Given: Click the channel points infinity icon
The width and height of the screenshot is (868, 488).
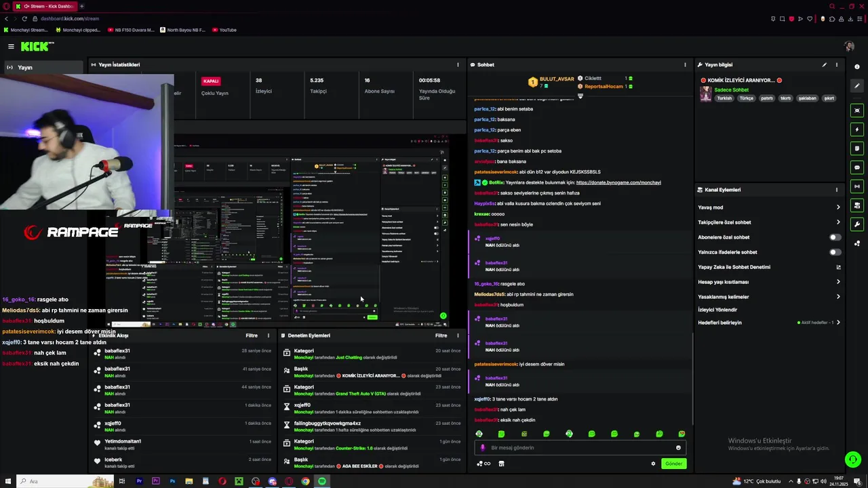Looking at the screenshot, I should click(x=484, y=464).
